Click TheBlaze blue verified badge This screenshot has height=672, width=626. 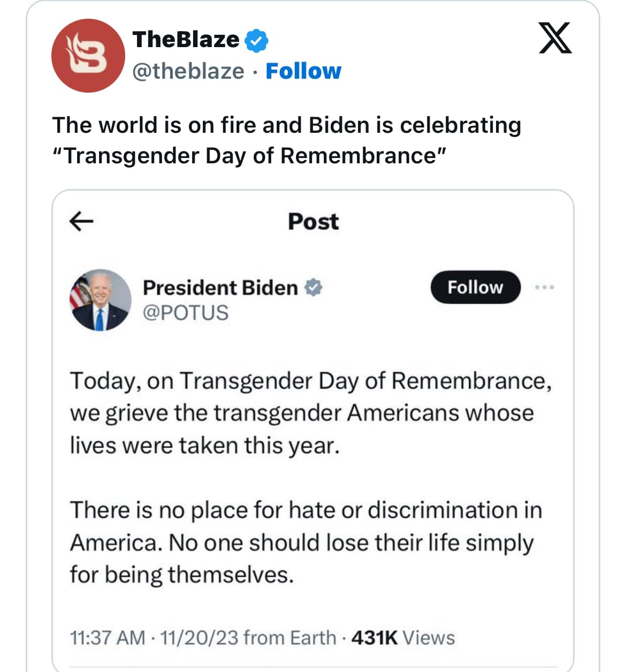(x=256, y=41)
